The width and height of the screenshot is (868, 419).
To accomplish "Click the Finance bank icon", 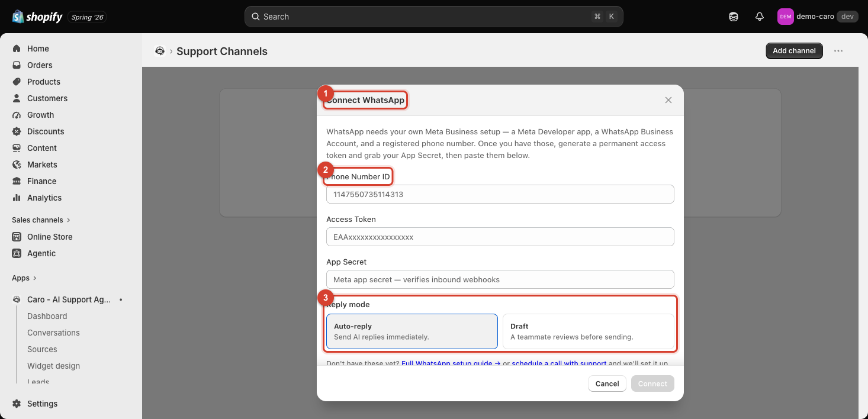I will tap(17, 181).
